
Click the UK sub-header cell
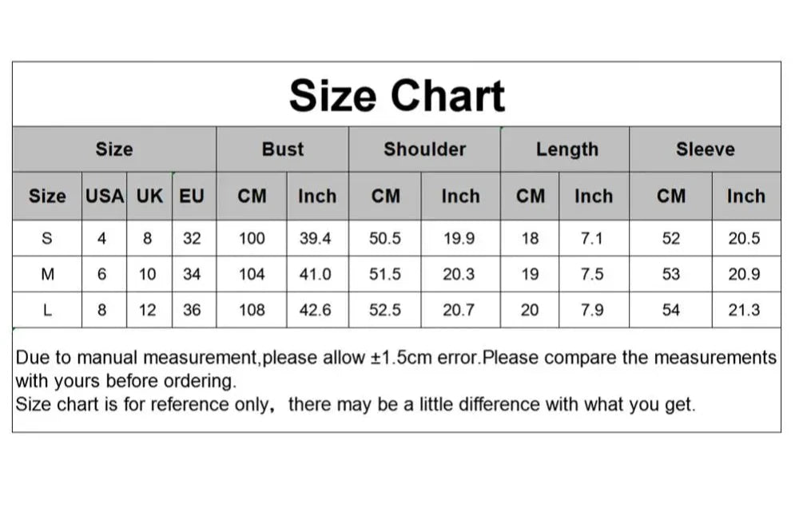[x=149, y=196]
